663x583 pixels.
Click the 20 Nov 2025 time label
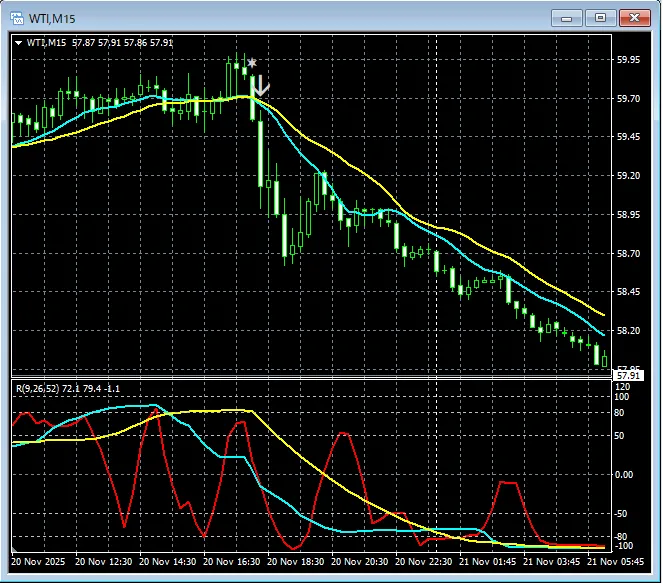38,562
